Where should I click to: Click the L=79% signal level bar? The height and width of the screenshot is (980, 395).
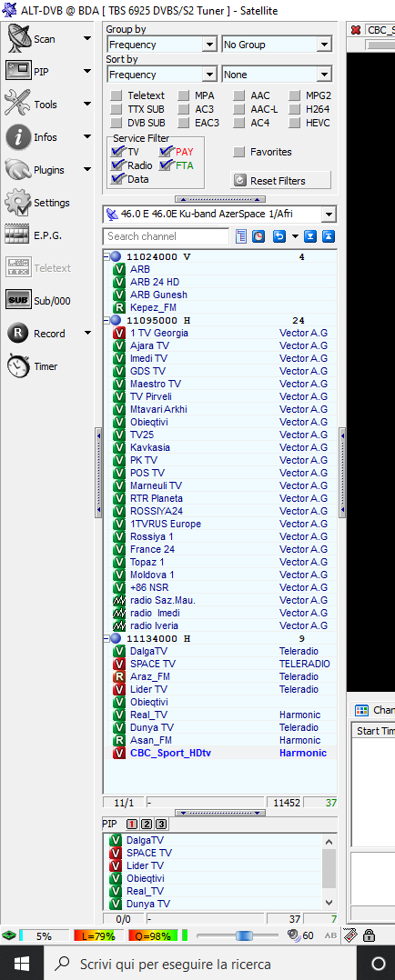point(97,935)
